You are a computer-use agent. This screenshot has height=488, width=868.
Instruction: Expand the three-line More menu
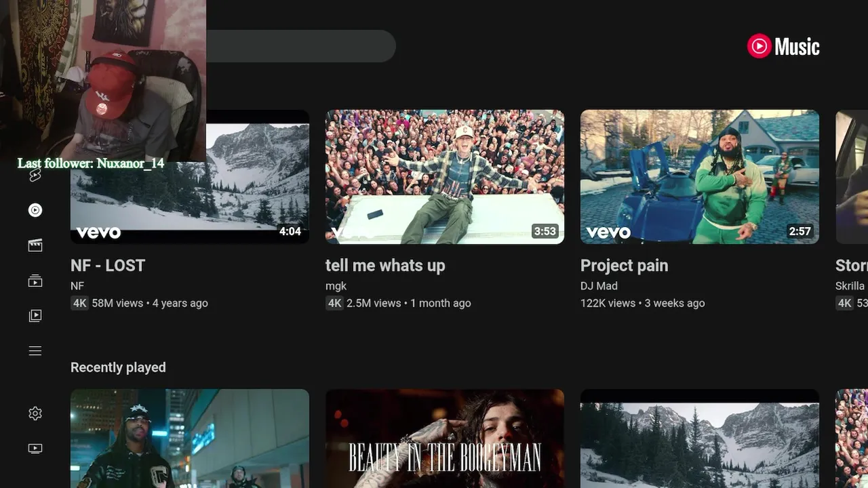(x=35, y=351)
